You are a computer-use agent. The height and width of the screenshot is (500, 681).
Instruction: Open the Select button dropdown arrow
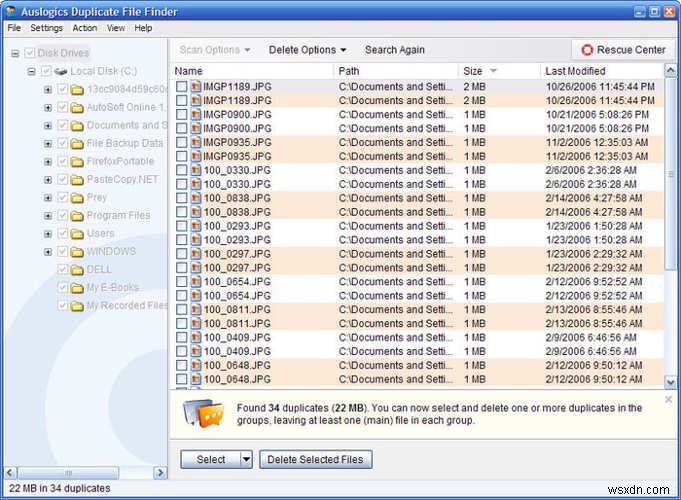[x=246, y=459]
